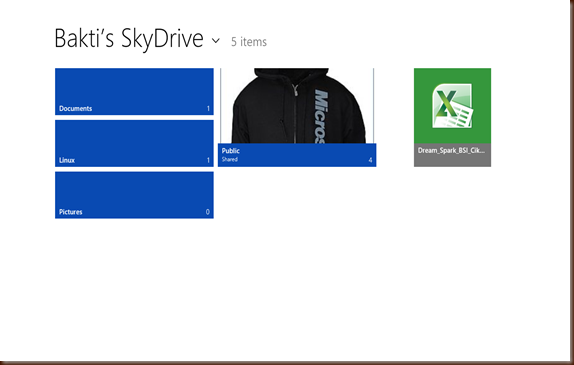Viewport: 574px width, 365px height.
Task: Click the 5 items count text
Action: (249, 42)
